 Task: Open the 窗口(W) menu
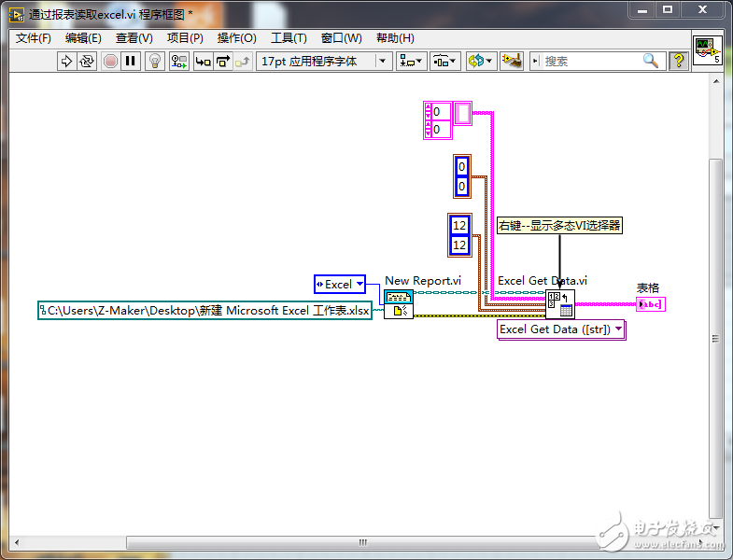(x=341, y=38)
